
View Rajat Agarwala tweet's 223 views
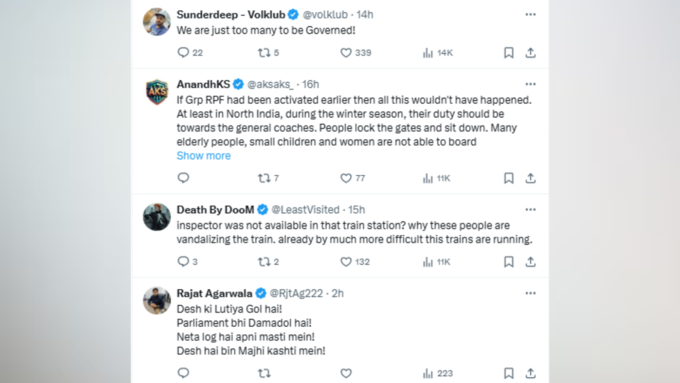[438, 373]
